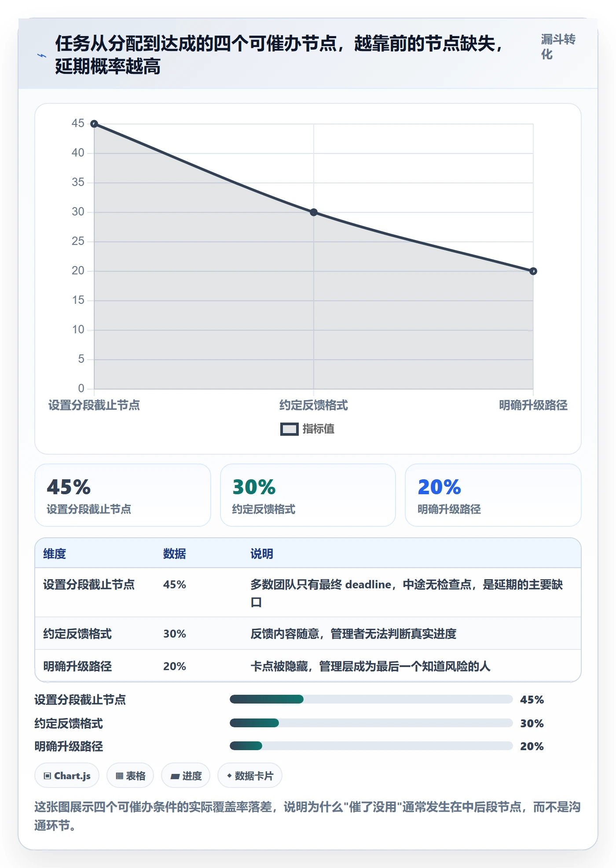
Task: Toggle the 指标值 legend swatch
Action: tap(289, 429)
